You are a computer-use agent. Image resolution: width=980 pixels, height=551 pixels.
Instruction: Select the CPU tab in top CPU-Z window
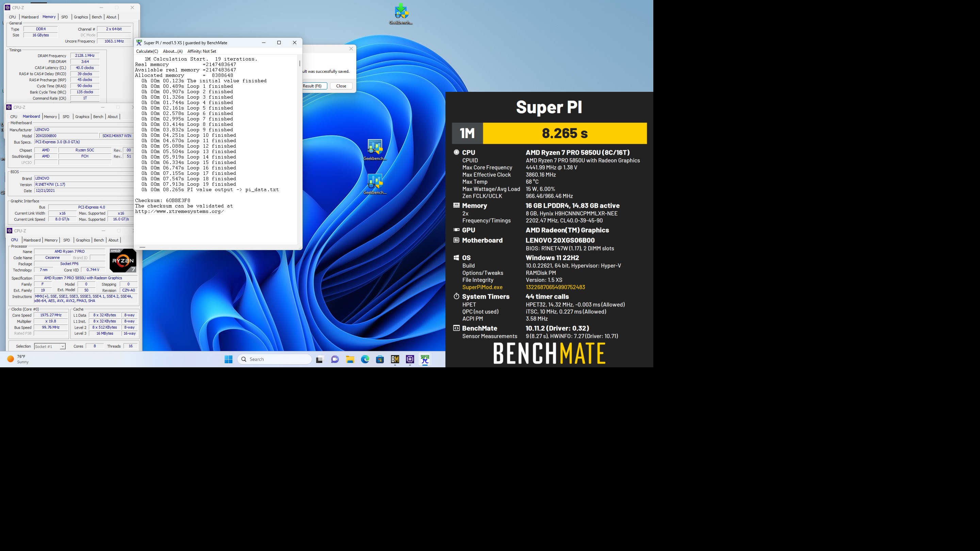13,17
